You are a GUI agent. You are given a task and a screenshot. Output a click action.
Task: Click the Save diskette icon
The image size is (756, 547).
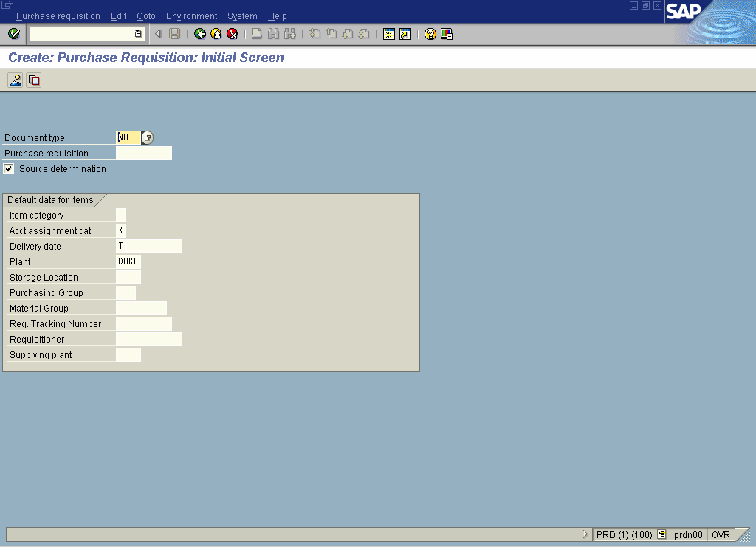pyautogui.click(x=174, y=34)
